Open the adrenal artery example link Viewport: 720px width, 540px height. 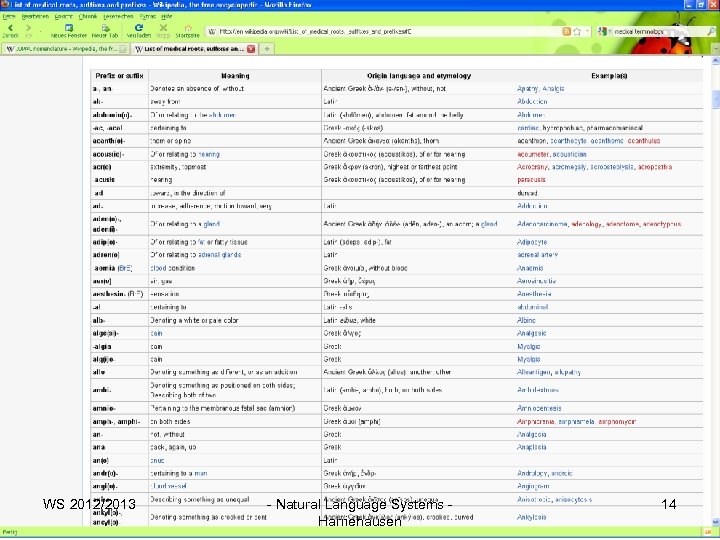pyautogui.click(x=538, y=255)
